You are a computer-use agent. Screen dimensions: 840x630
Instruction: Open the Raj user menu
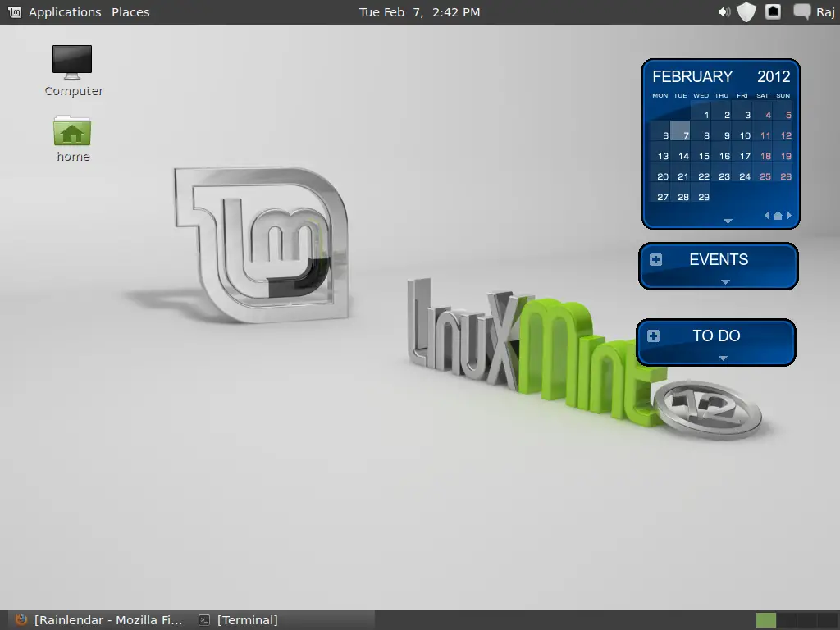(x=825, y=12)
